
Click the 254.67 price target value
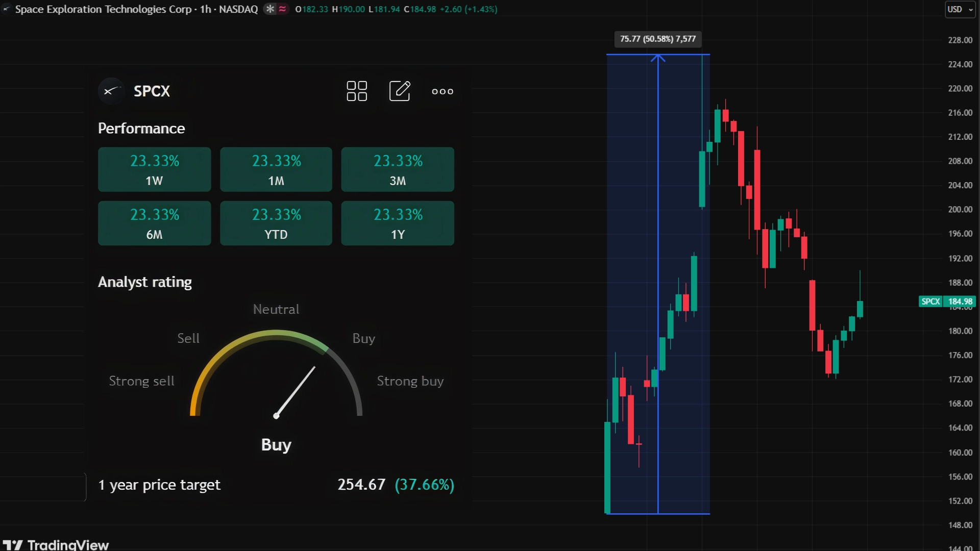click(x=361, y=485)
